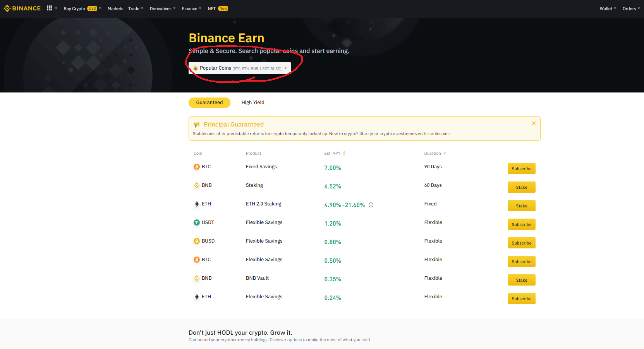Subscribe to BUSD Flexible Savings

[x=522, y=243]
